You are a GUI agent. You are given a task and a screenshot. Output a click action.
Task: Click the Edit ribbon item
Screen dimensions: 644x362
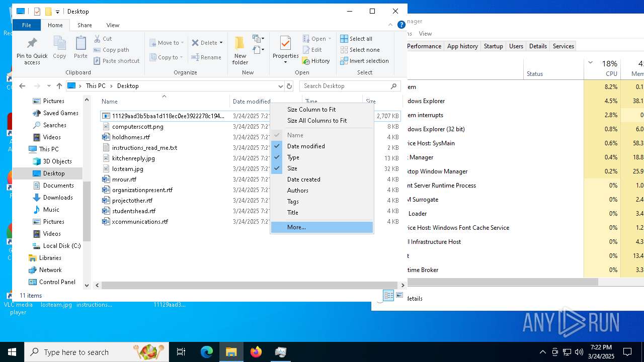pos(312,50)
